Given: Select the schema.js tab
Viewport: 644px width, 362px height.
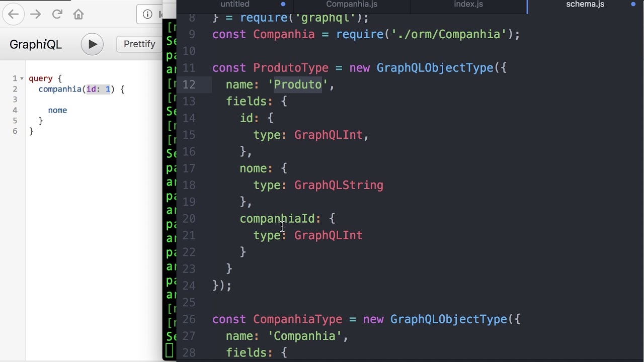Looking at the screenshot, I should click(585, 5).
